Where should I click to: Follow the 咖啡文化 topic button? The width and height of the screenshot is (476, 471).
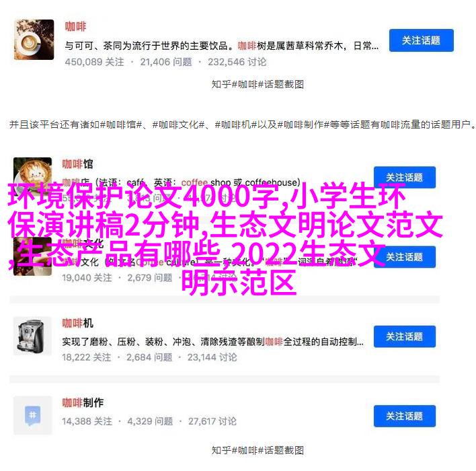[404, 257]
